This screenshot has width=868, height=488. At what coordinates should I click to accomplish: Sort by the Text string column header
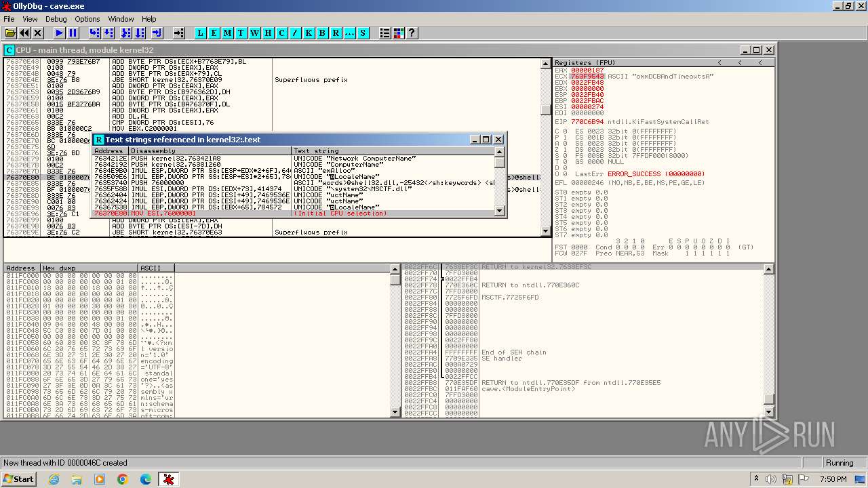coord(393,150)
